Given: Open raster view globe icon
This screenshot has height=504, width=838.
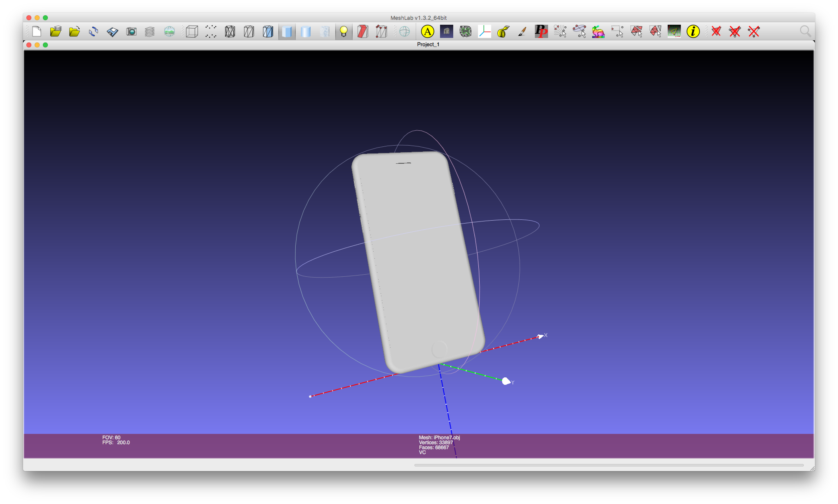Looking at the screenshot, I should [169, 32].
